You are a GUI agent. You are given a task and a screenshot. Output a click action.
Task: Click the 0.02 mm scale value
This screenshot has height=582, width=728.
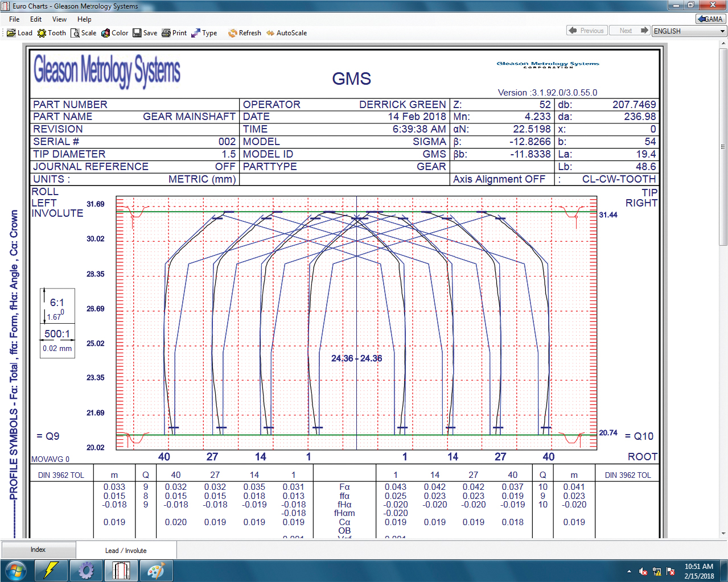tap(57, 348)
